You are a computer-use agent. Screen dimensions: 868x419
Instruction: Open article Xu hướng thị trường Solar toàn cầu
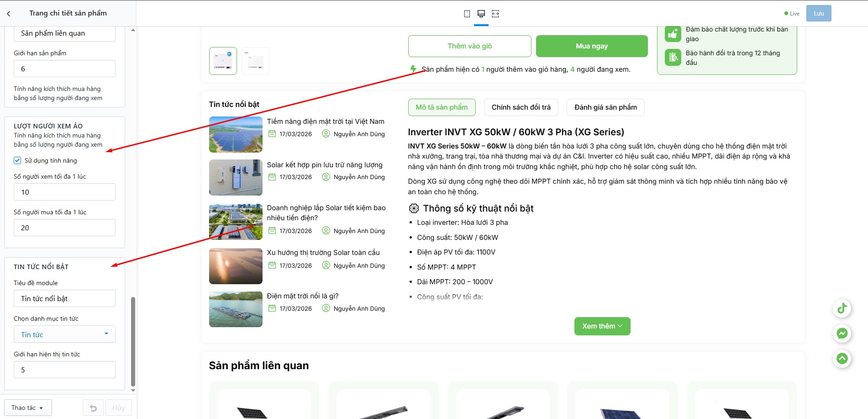(323, 253)
